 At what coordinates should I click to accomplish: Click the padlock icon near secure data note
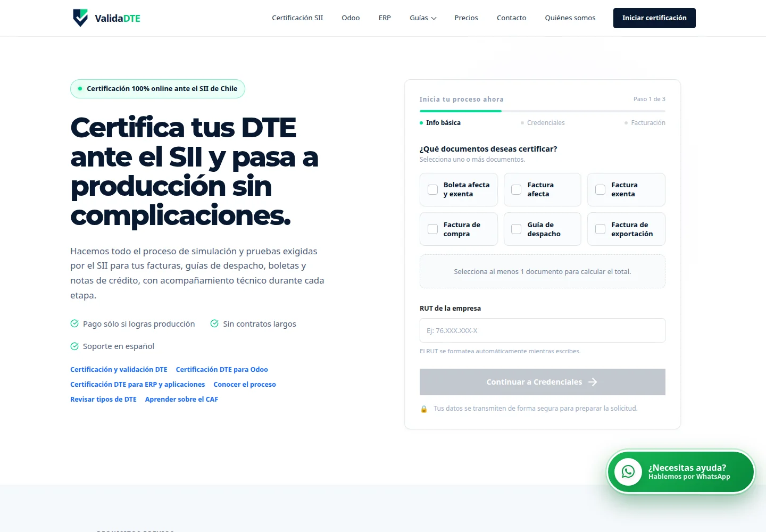coord(424,409)
